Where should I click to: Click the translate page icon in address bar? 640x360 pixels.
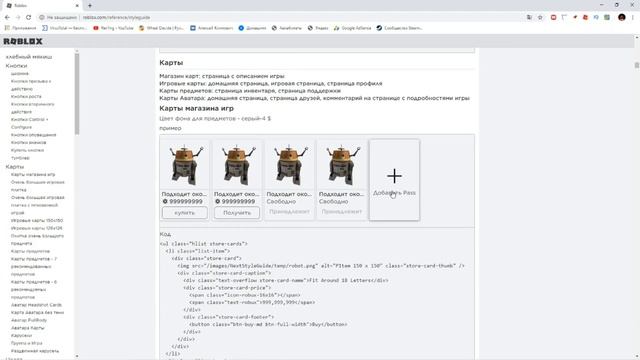tap(529, 18)
